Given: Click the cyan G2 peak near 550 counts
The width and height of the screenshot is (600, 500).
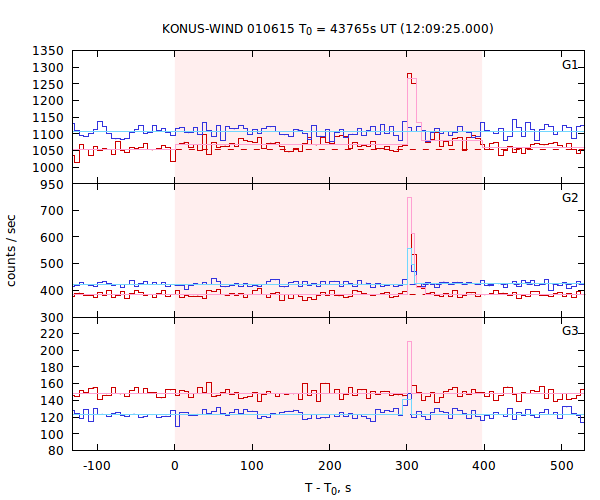Looking at the screenshot, I should (409, 249).
